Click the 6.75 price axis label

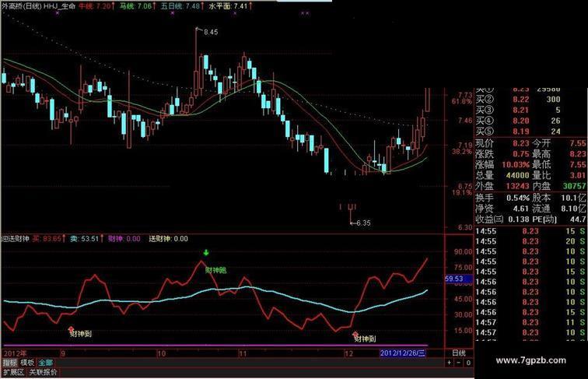click(465, 186)
